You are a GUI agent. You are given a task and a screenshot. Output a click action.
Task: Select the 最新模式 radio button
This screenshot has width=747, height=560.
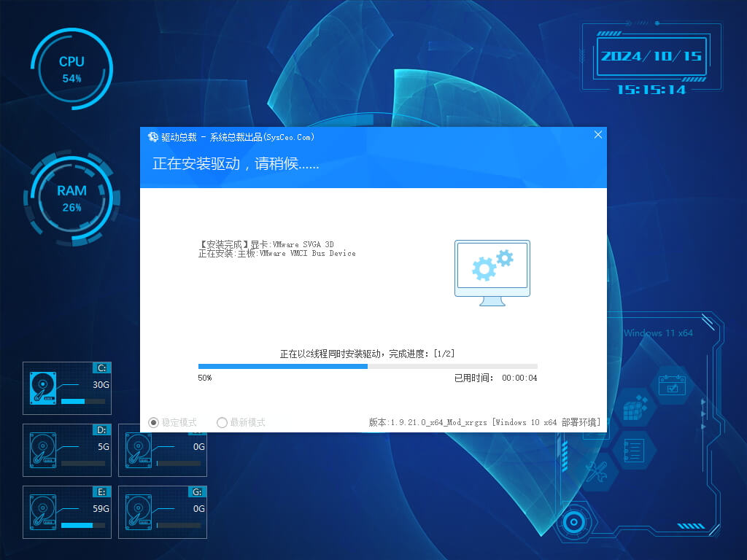point(222,422)
